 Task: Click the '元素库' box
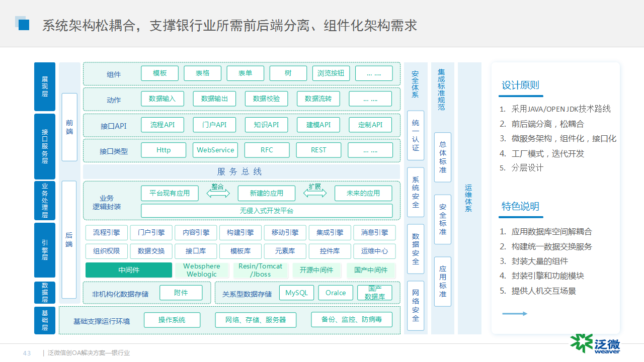coord(285,251)
